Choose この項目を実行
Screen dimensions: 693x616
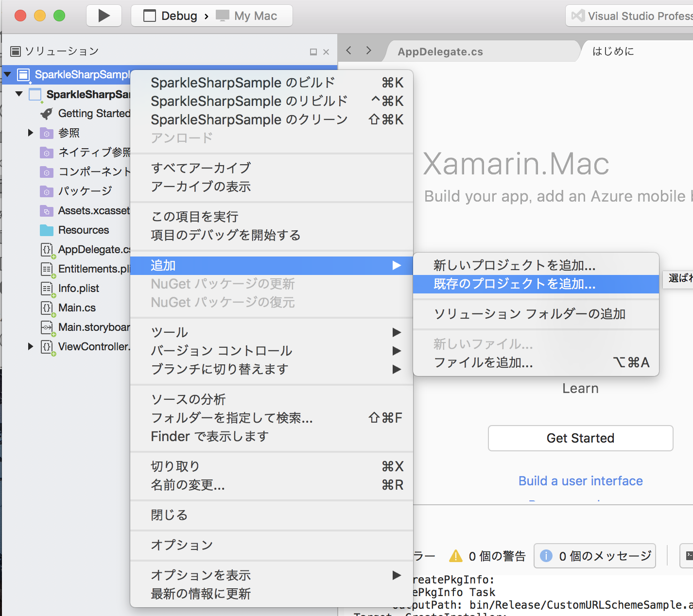click(272, 217)
